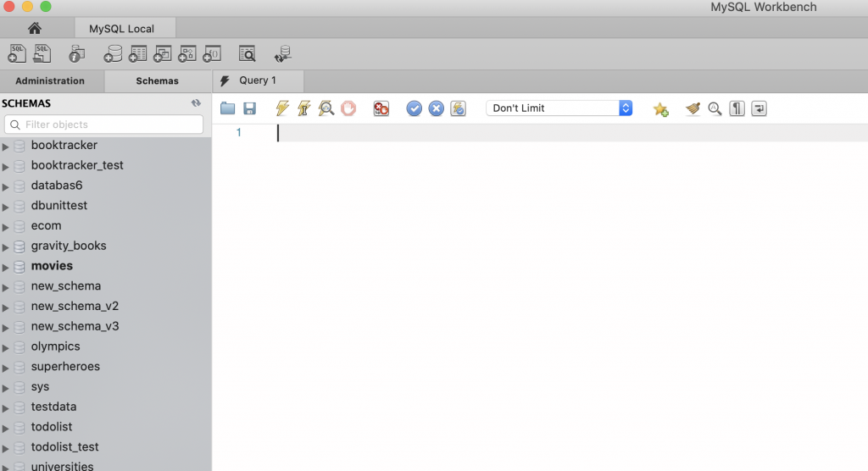Click the reconnect to DBMS icon
The height and width of the screenshot is (471, 868).
click(x=283, y=54)
